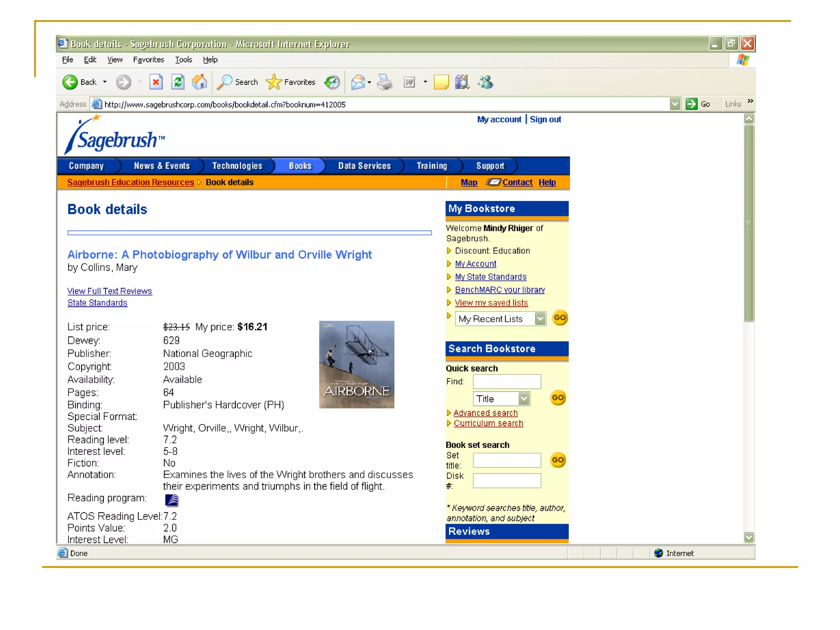
Task: Click the Advanced search link
Action: tap(485, 413)
